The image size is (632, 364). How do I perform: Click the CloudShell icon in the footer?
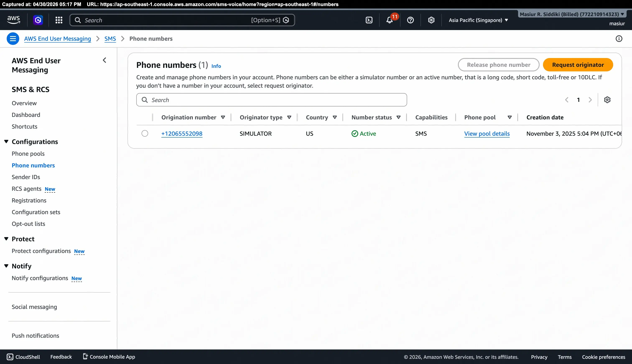pos(10,357)
